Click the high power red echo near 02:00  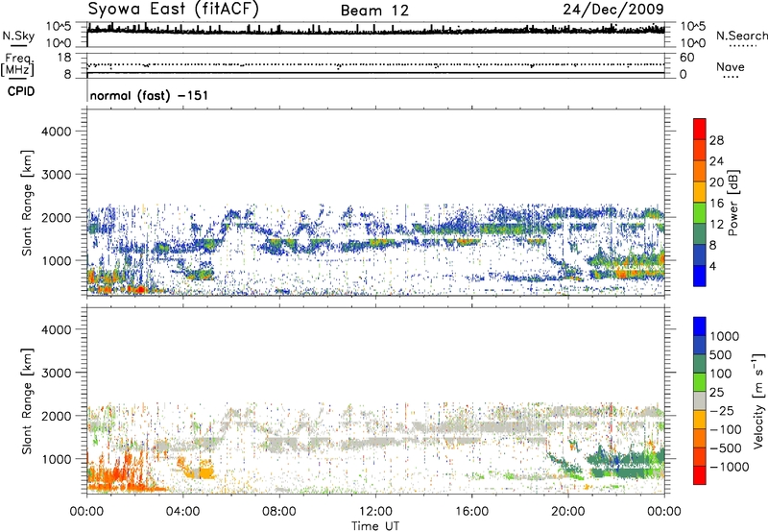(140, 289)
